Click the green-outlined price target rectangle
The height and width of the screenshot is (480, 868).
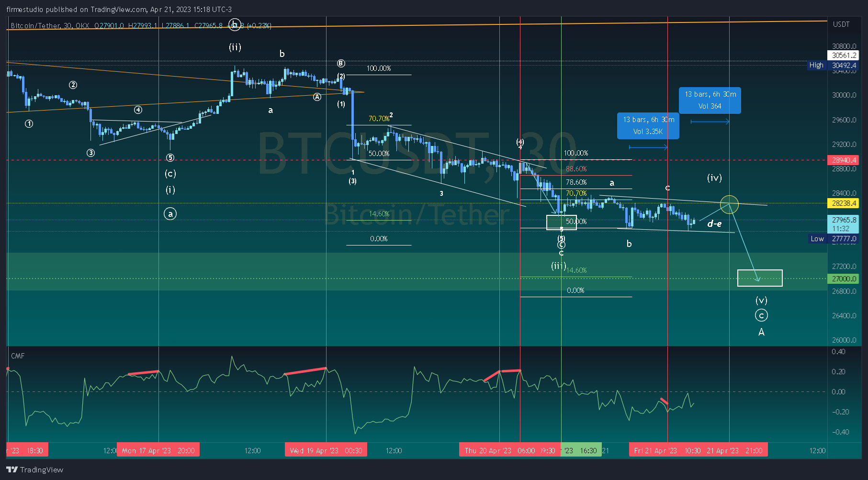pyautogui.click(x=760, y=278)
